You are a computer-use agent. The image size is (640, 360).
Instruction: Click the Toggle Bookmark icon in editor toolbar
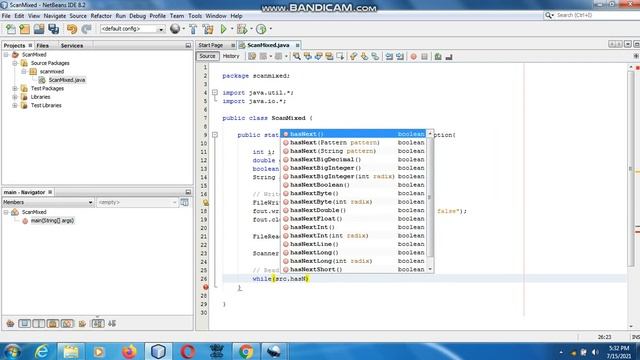pyautogui.click(x=376, y=56)
